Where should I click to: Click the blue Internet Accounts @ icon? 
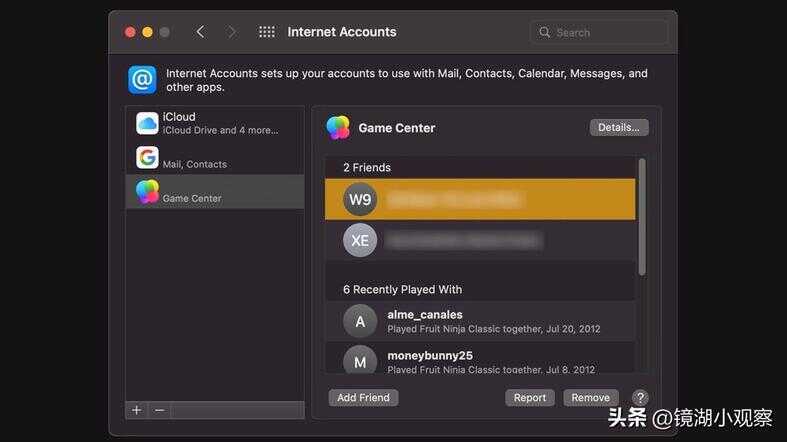tap(142, 80)
